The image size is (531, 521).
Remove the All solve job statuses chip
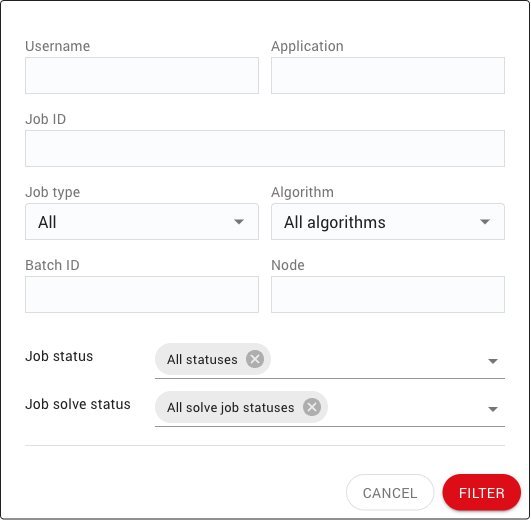pyautogui.click(x=312, y=407)
